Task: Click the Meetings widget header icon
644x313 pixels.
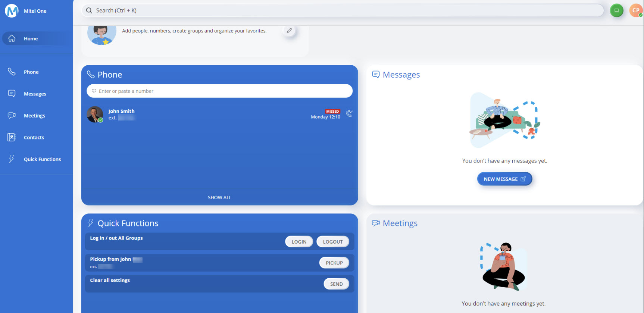Action: coord(376,223)
